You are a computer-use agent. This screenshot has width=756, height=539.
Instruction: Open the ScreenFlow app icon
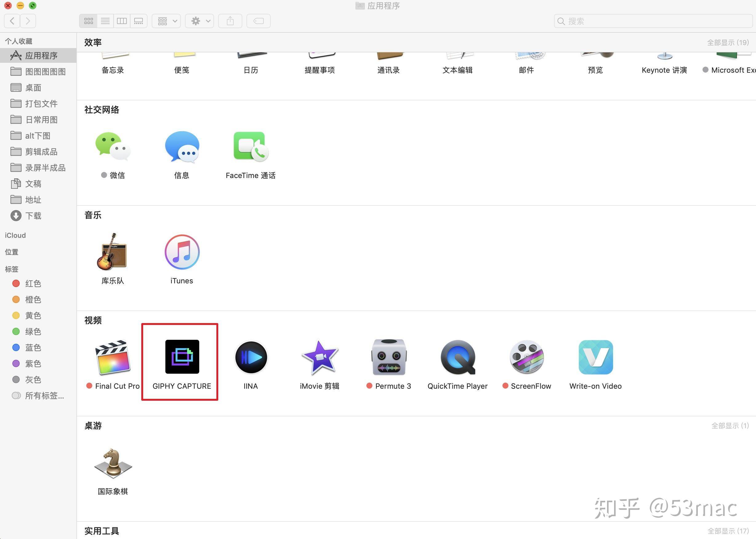[x=526, y=358]
